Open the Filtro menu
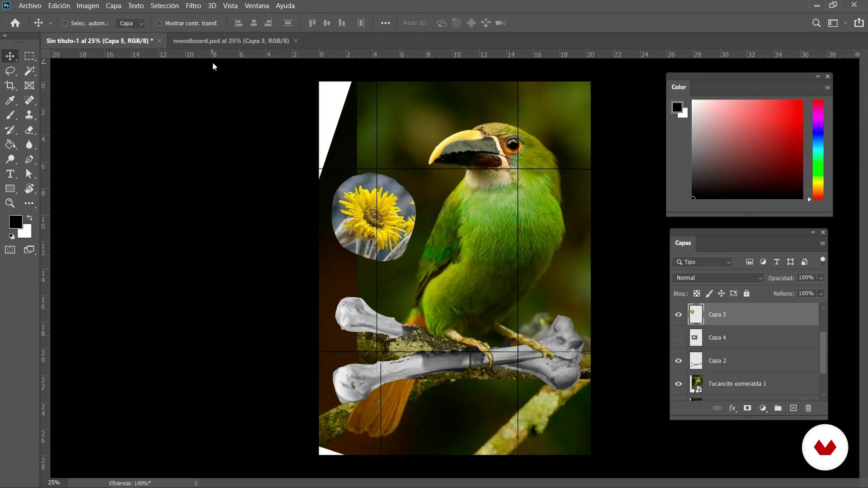The height and width of the screenshot is (488, 868). click(x=193, y=6)
